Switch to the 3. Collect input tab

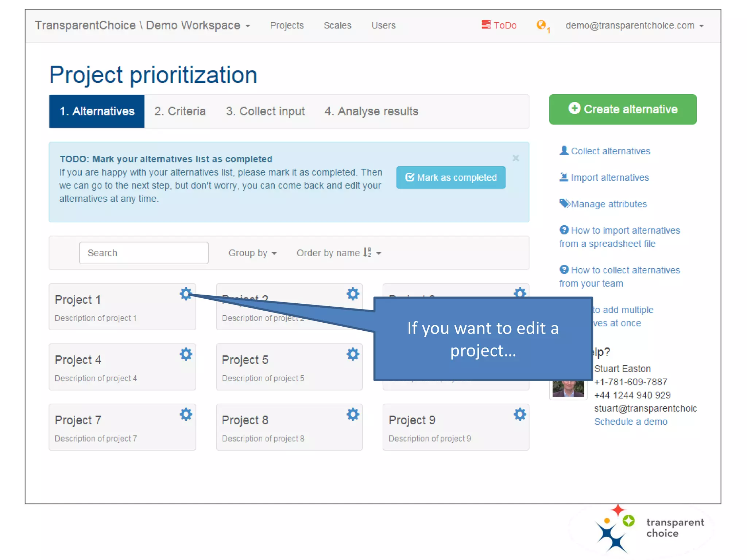265,111
